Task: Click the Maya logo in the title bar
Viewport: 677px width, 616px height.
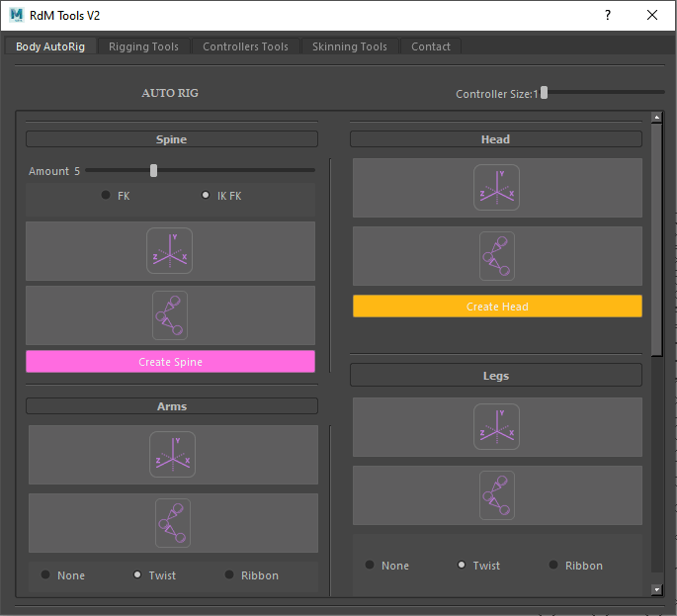Action: click(17, 15)
